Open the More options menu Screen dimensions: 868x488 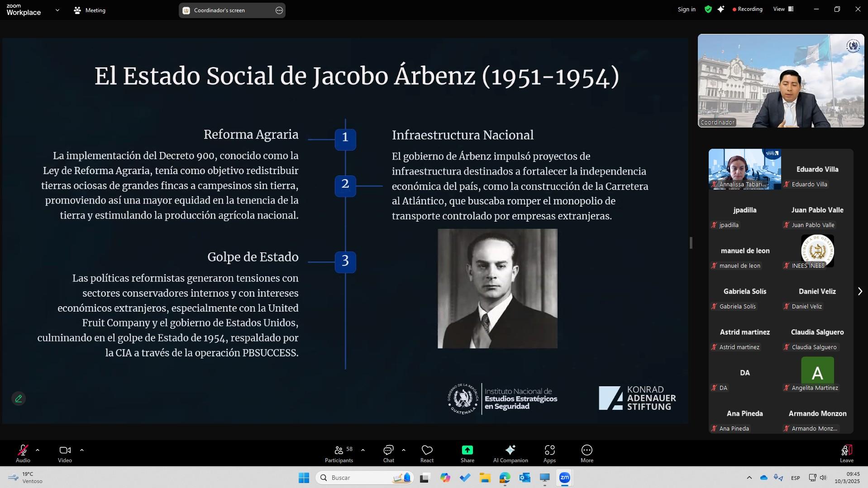pos(587,454)
